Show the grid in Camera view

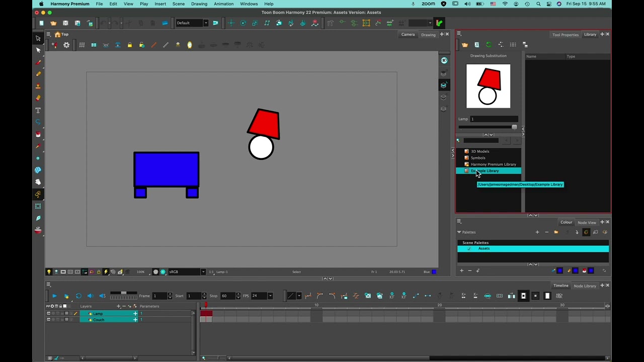(82, 45)
